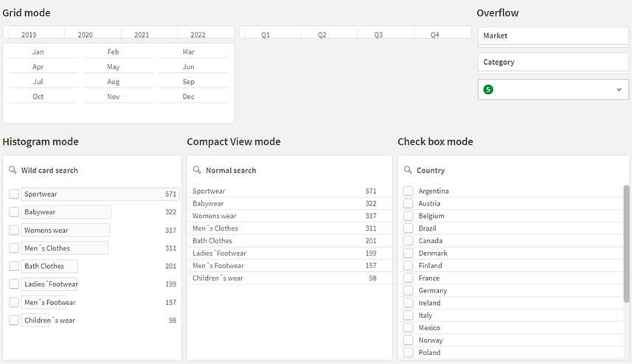Select the Jan month cell

(42, 52)
